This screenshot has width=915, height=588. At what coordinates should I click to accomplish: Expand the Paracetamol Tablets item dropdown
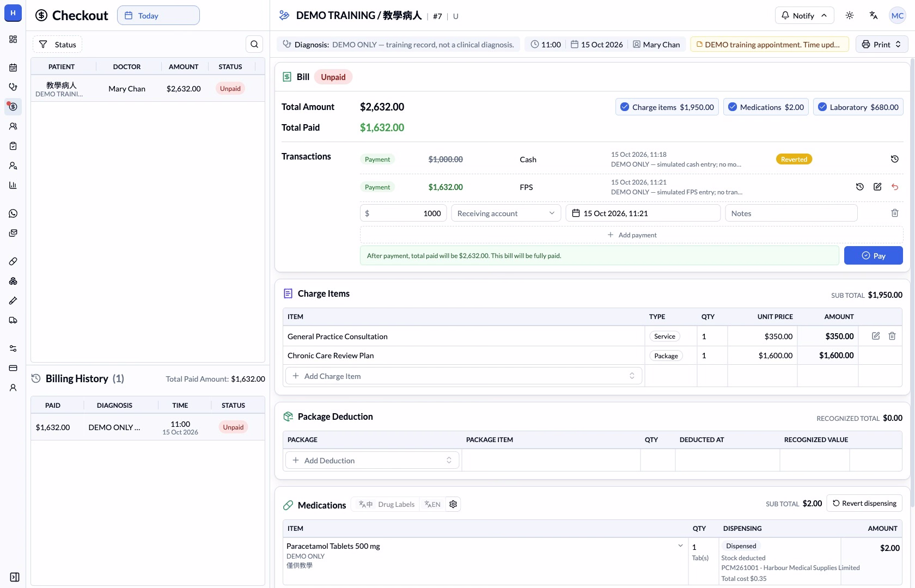[680, 546]
